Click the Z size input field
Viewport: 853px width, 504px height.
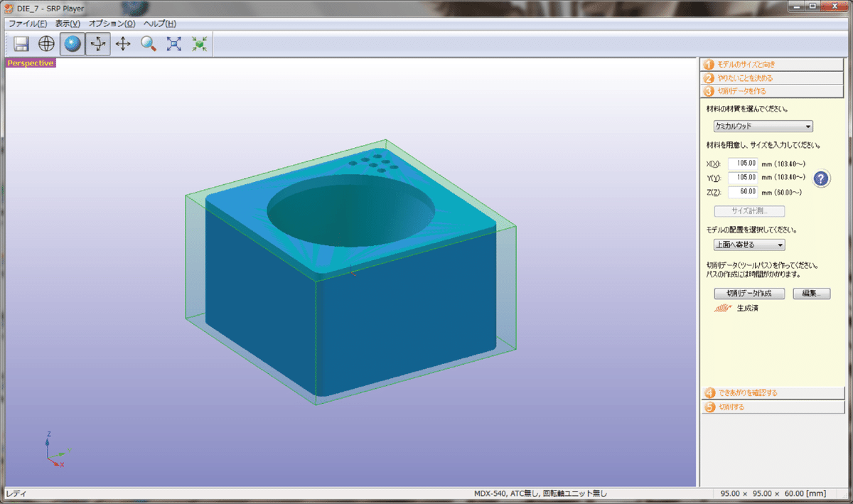(744, 192)
